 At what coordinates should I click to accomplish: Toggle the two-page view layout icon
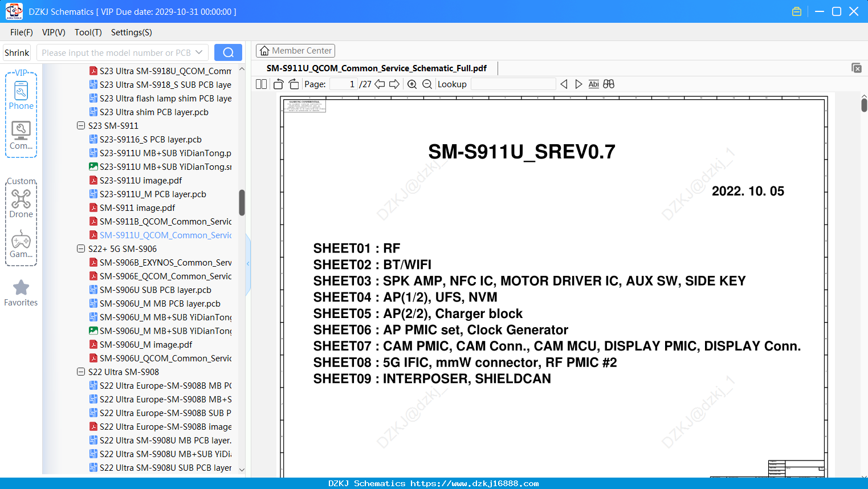(x=261, y=84)
